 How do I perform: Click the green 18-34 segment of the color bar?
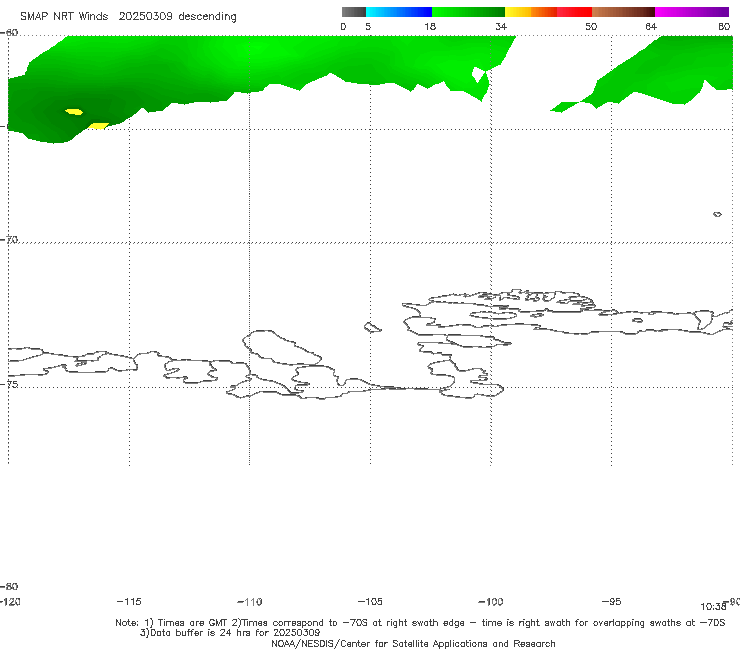468,12
